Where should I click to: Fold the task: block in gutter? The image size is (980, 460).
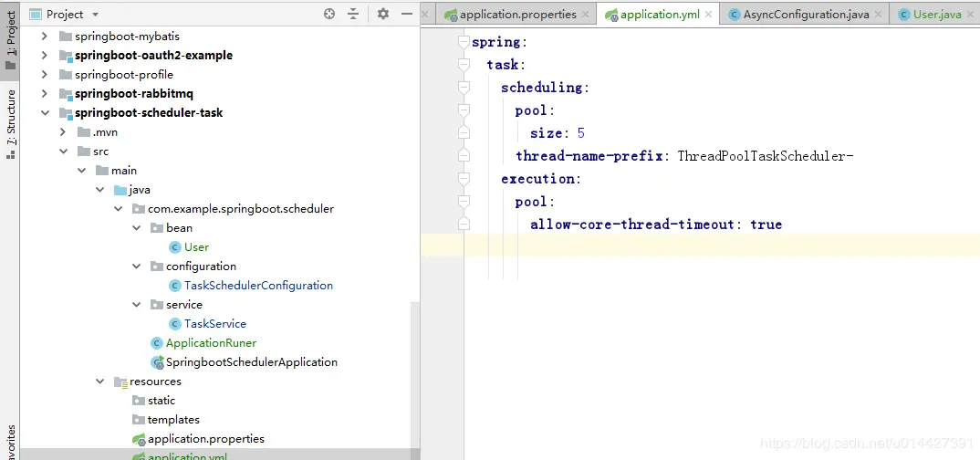464,65
